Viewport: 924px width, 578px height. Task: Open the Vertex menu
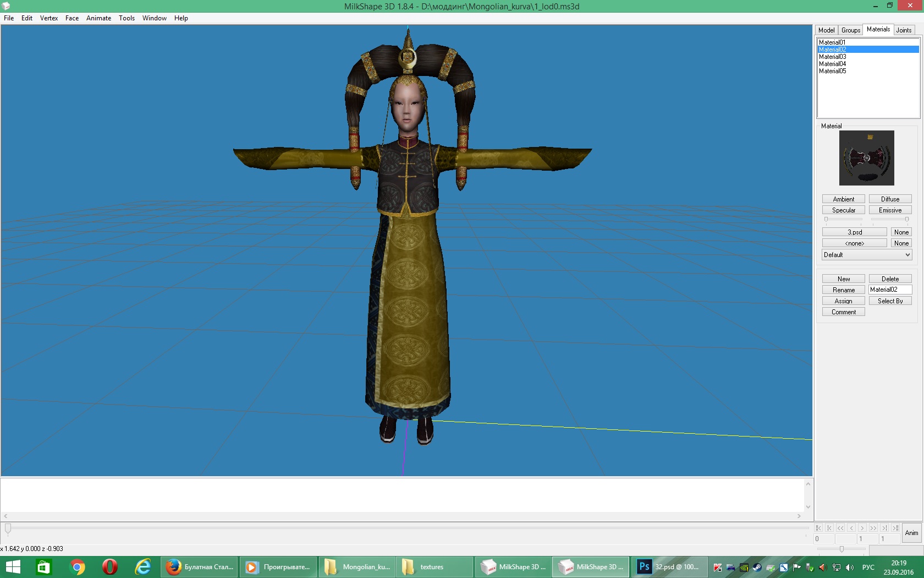49,18
